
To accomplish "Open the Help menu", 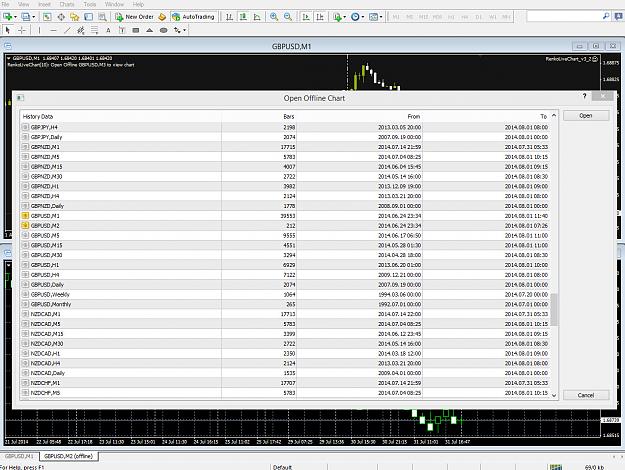I will pos(138,4).
